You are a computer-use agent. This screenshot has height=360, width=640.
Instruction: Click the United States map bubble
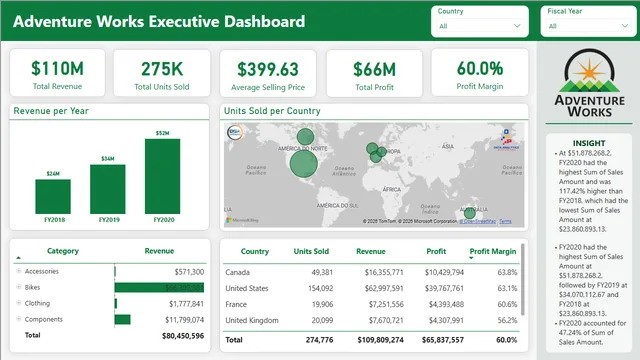pyautogui.click(x=304, y=164)
